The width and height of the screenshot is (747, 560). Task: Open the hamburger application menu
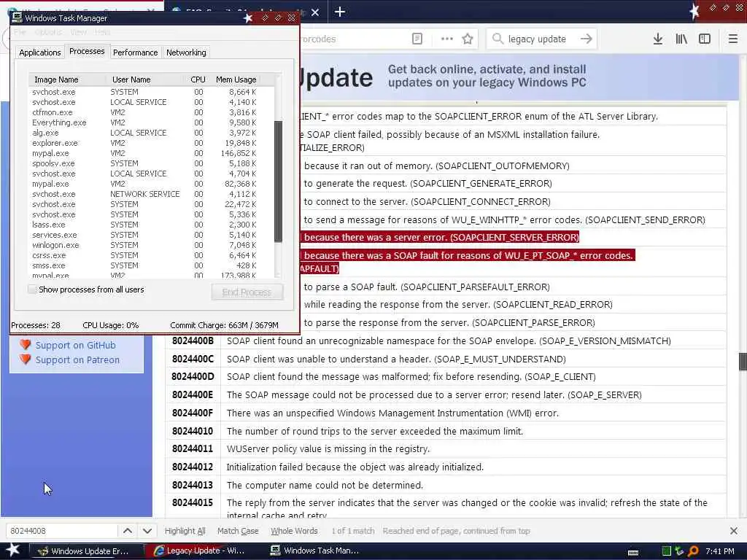click(733, 39)
